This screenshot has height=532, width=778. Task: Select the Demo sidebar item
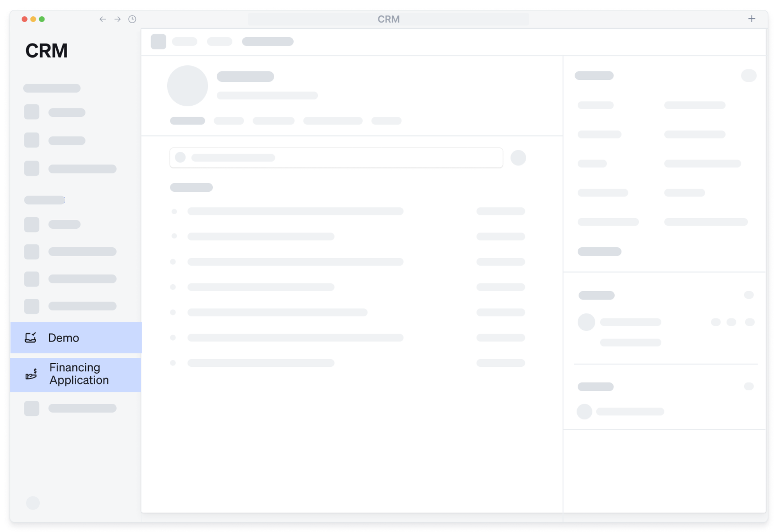point(76,338)
